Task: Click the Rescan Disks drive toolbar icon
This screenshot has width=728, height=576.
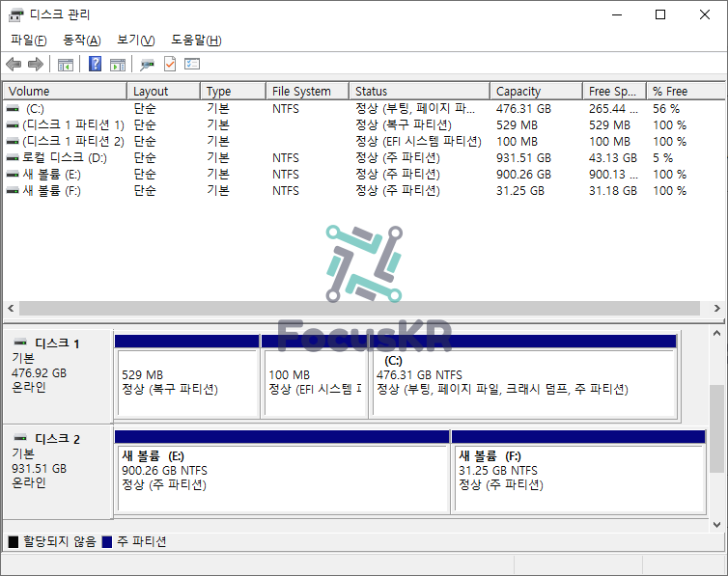Action: coord(147,65)
